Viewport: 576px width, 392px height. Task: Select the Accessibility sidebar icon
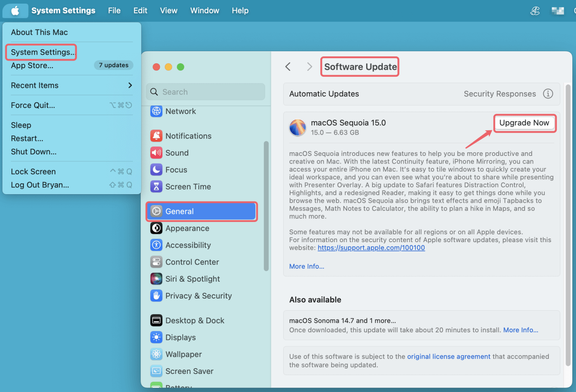click(157, 245)
